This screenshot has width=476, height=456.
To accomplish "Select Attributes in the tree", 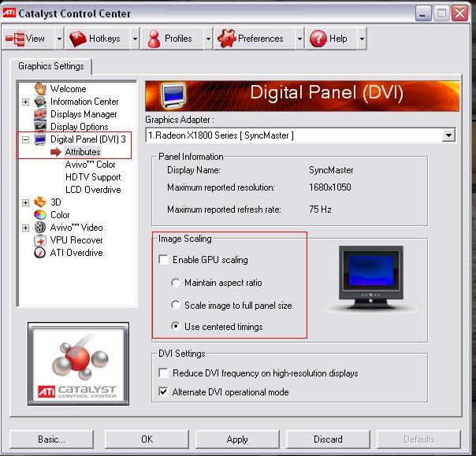I will 83,152.
